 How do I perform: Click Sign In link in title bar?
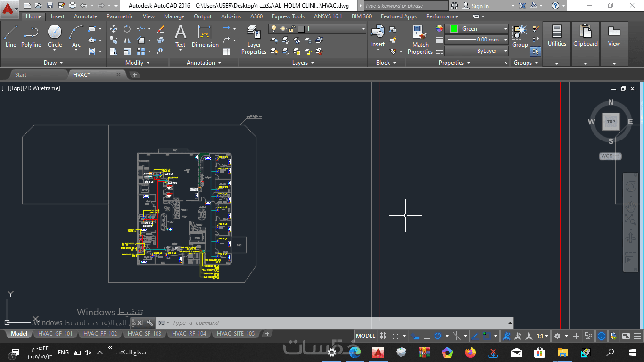pyautogui.click(x=480, y=6)
